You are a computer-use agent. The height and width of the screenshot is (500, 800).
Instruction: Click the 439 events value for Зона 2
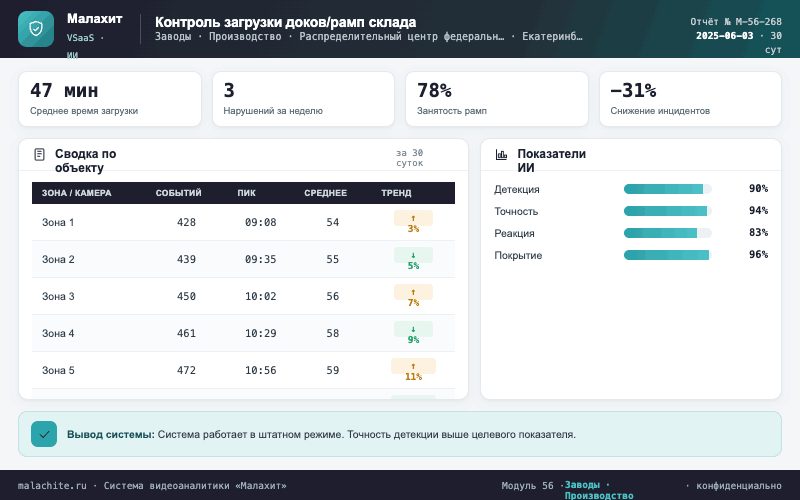[x=186, y=259]
